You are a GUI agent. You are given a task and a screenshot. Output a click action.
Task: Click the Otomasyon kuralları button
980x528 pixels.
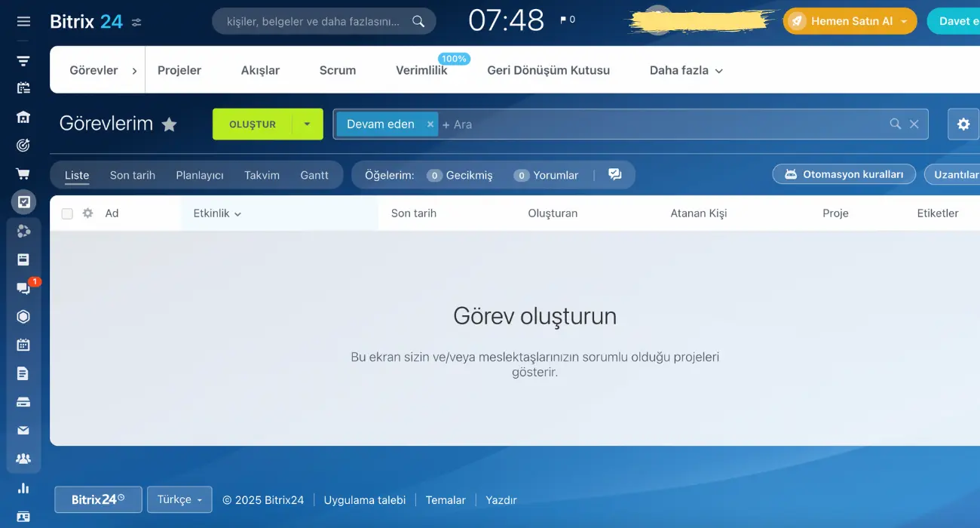point(844,174)
